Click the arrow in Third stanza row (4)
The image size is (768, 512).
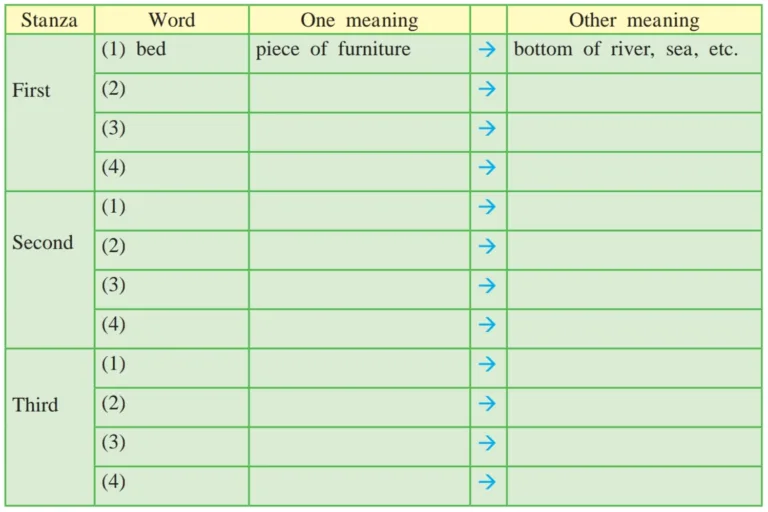point(487,482)
